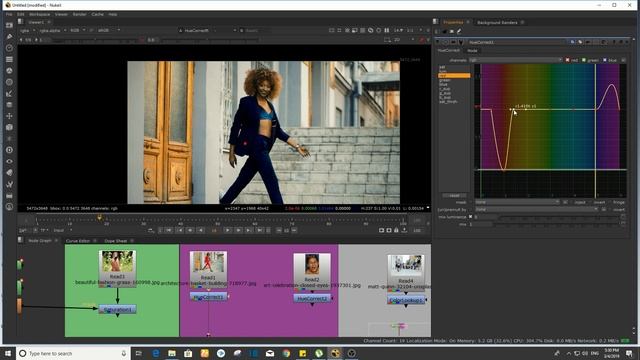
Task: Open the viewer RGB display dropdown
Action: 77,31
